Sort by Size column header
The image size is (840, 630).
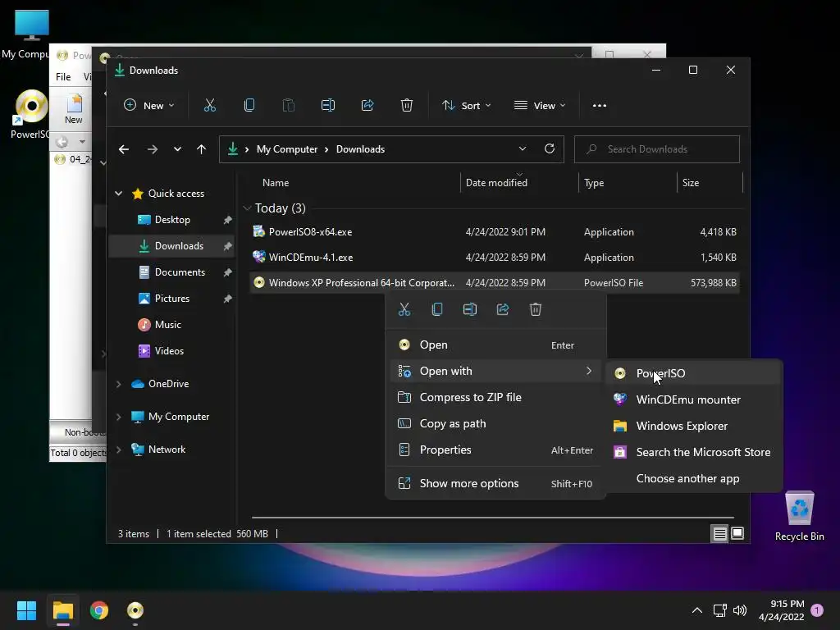coord(710,183)
